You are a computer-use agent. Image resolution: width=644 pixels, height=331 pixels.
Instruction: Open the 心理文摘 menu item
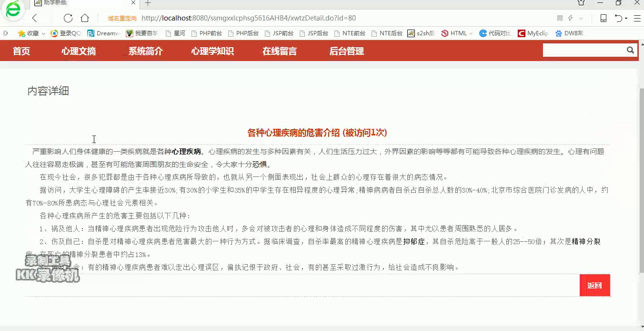pyautogui.click(x=79, y=51)
